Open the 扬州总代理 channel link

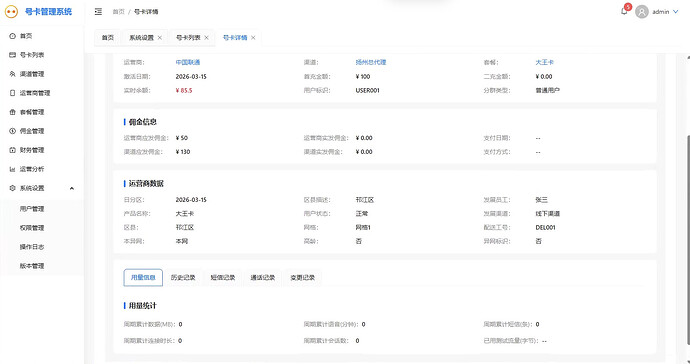(x=371, y=62)
